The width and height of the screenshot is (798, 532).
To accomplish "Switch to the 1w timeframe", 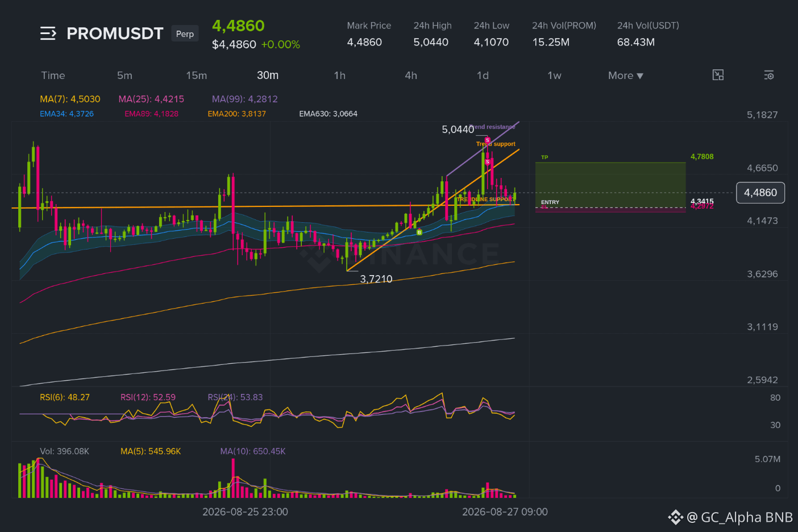I will pos(554,76).
